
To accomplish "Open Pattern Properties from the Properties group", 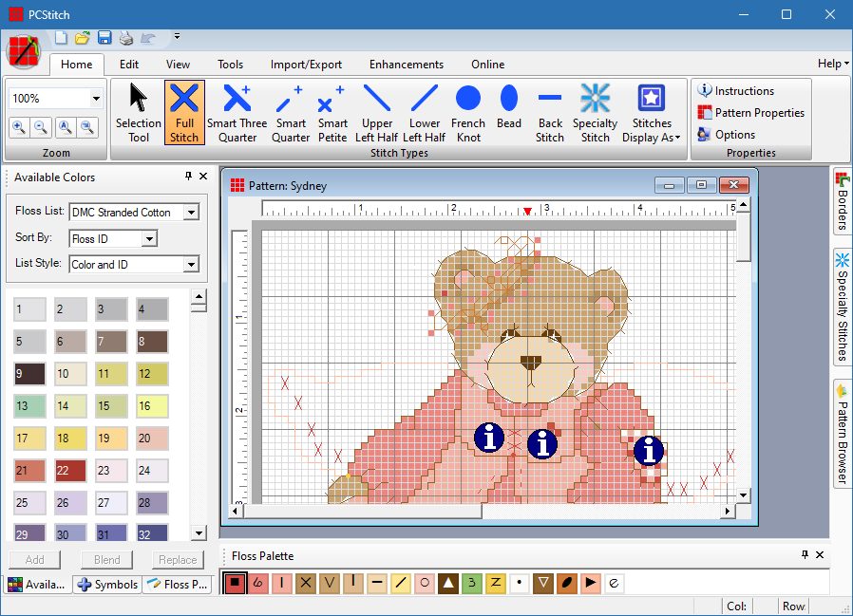I will [x=750, y=111].
